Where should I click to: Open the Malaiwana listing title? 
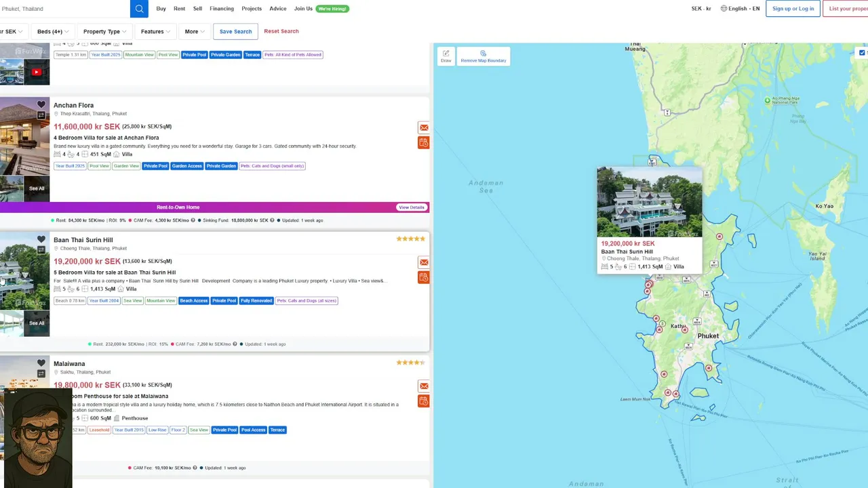[x=69, y=364]
